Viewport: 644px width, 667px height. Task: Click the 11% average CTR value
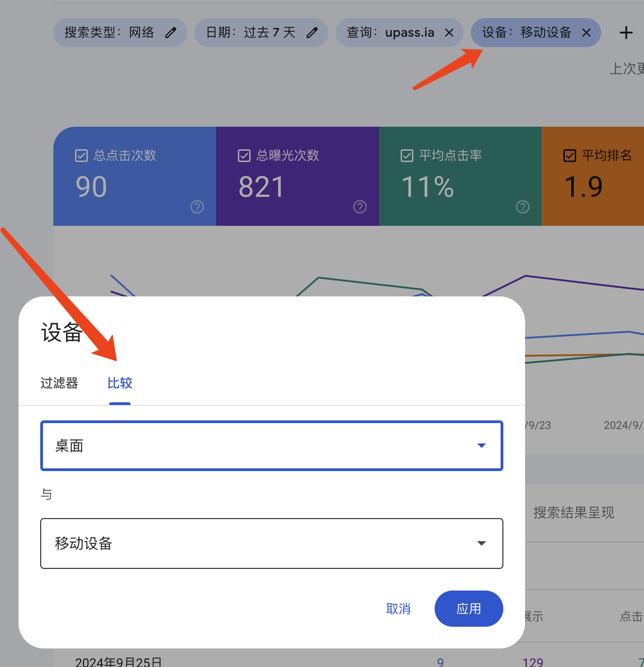427,187
